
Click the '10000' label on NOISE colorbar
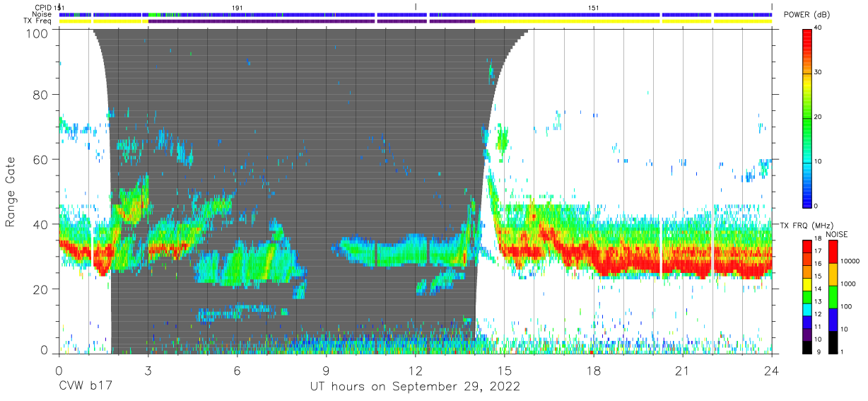point(849,262)
